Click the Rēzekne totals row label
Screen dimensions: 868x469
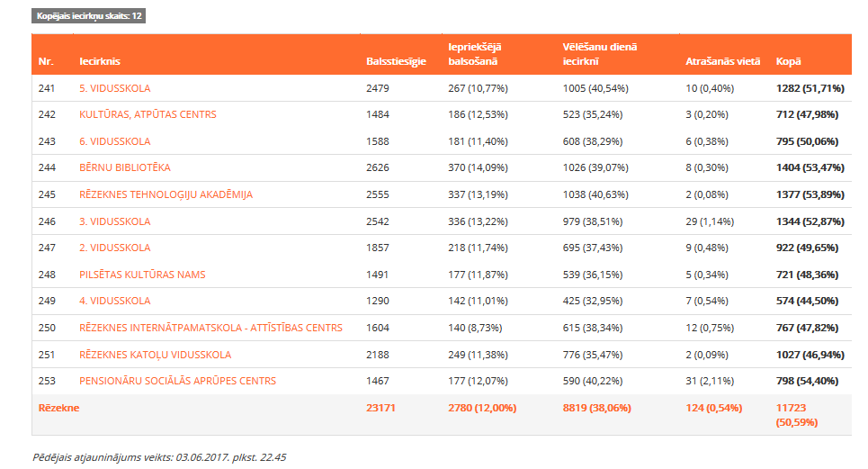coord(58,408)
